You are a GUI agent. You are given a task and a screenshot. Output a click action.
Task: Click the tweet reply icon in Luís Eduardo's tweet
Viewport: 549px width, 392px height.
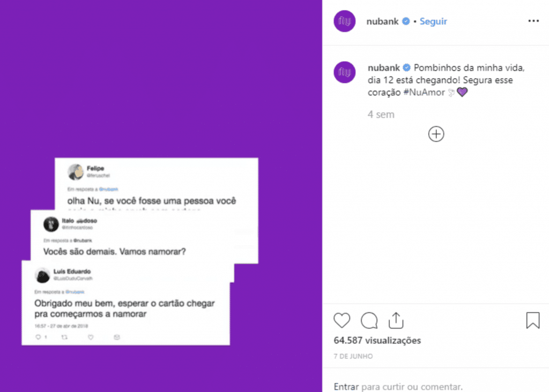(38, 337)
